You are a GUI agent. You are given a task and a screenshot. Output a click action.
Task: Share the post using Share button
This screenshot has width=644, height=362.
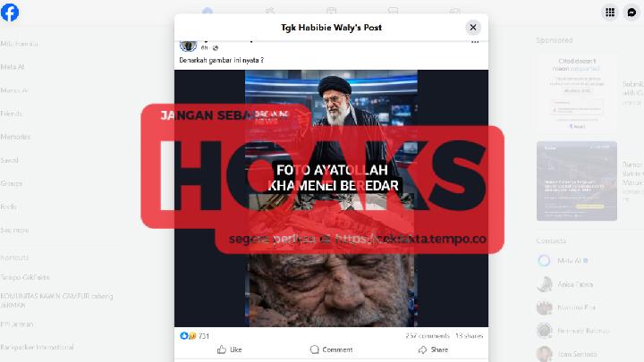pyautogui.click(x=433, y=349)
